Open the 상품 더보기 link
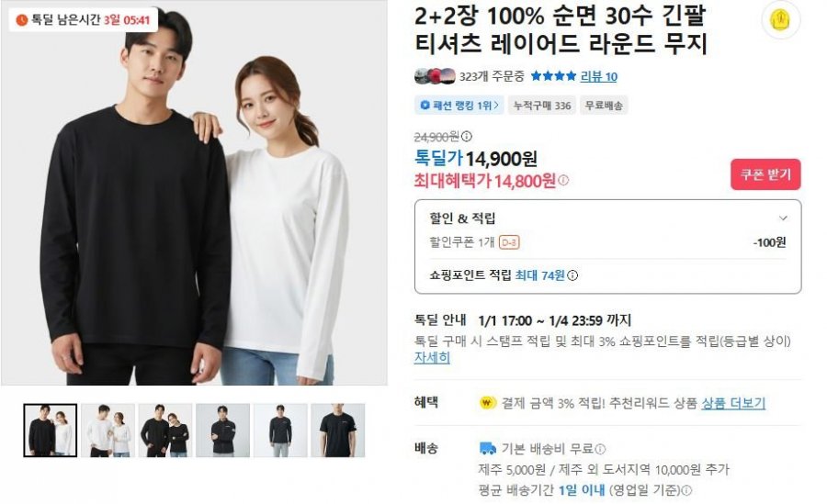 click(x=733, y=403)
